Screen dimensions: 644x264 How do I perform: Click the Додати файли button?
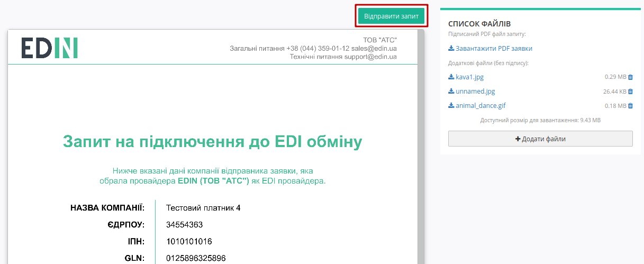(x=540, y=139)
